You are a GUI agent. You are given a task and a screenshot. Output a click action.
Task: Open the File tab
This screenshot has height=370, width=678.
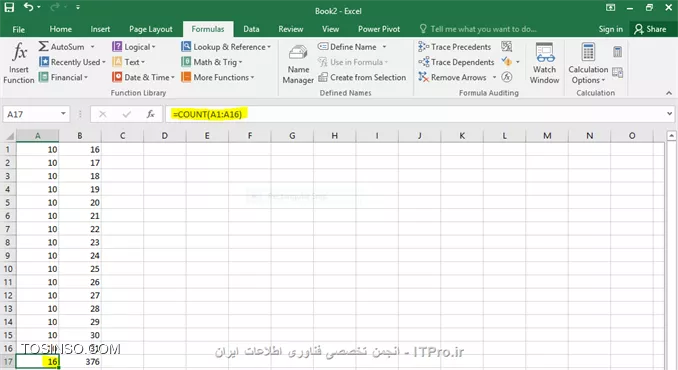tap(19, 29)
